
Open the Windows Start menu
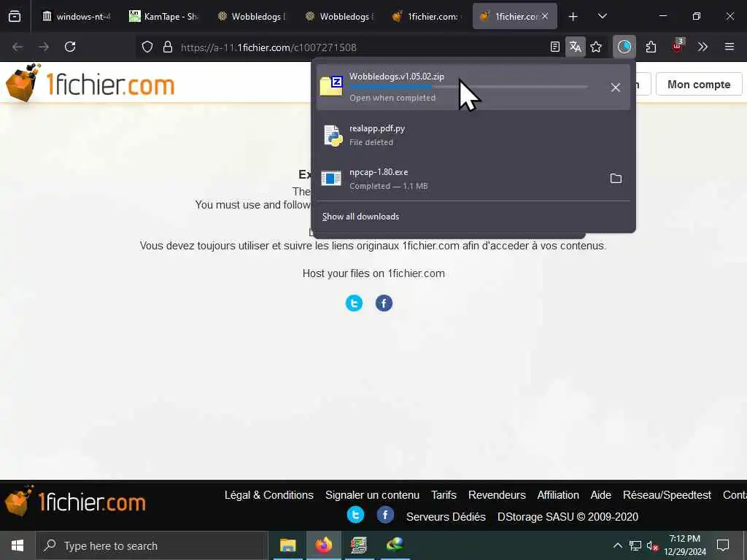pyautogui.click(x=18, y=545)
